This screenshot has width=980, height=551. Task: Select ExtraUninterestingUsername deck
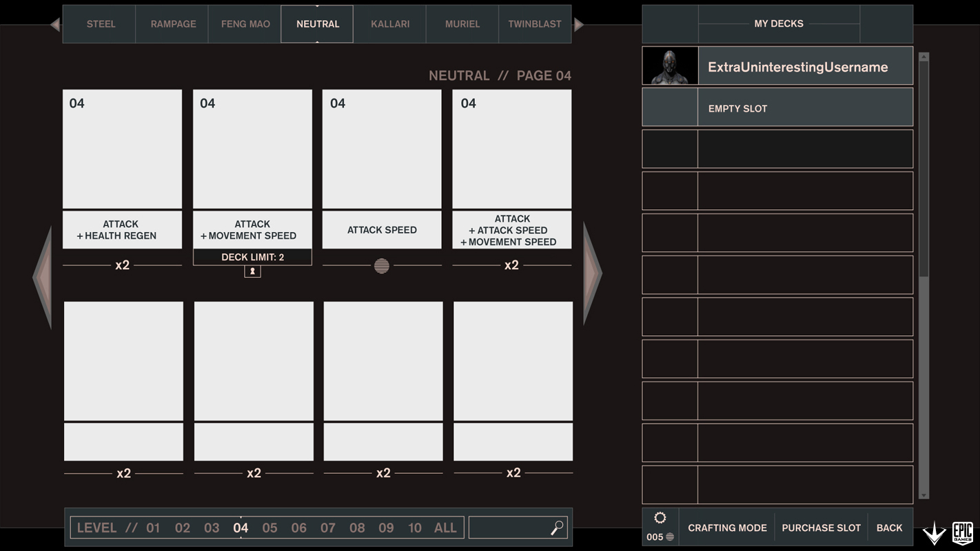pyautogui.click(x=777, y=66)
